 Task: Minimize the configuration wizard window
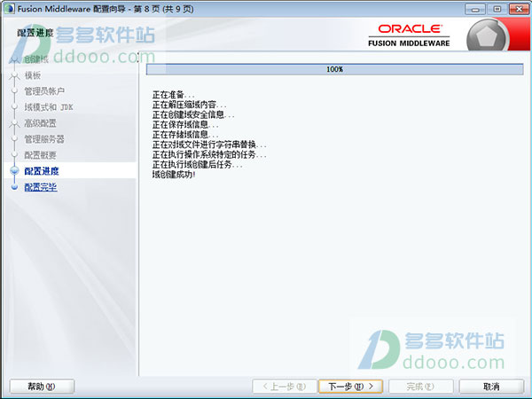tap(475, 9)
